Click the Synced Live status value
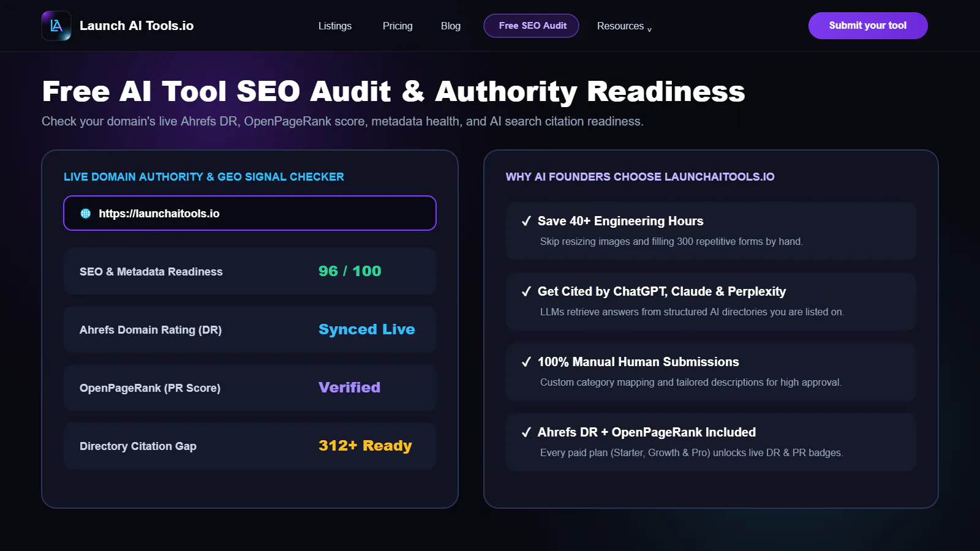This screenshot has width=980, height=551. point(367,329)
